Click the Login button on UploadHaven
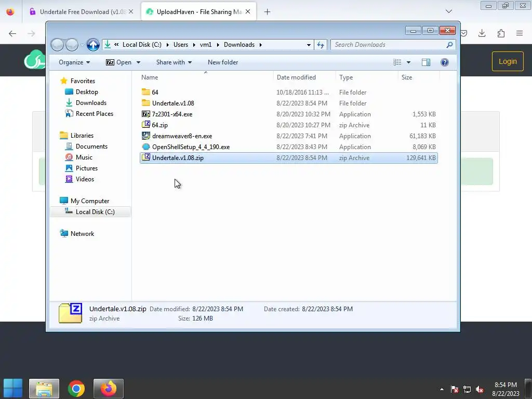The image size is (532, 399). (508, 61)
